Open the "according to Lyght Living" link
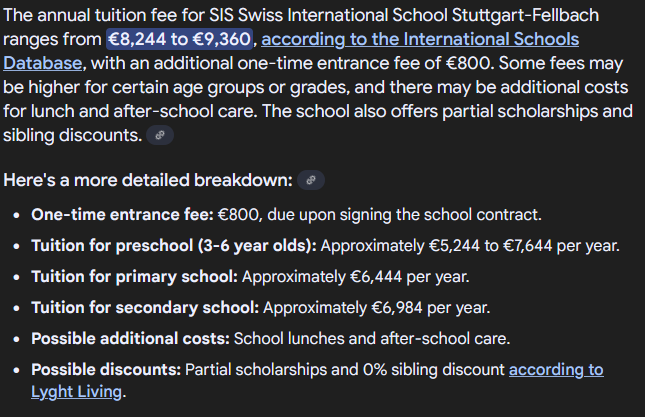The width and height of the screenshot is (645, 417). [555, 370]
